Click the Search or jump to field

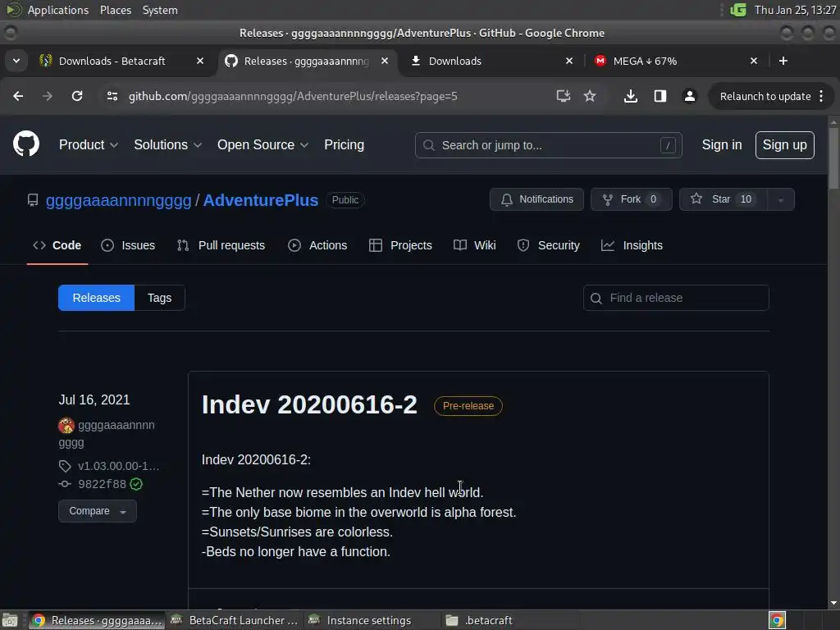click(x=548, y=145)
